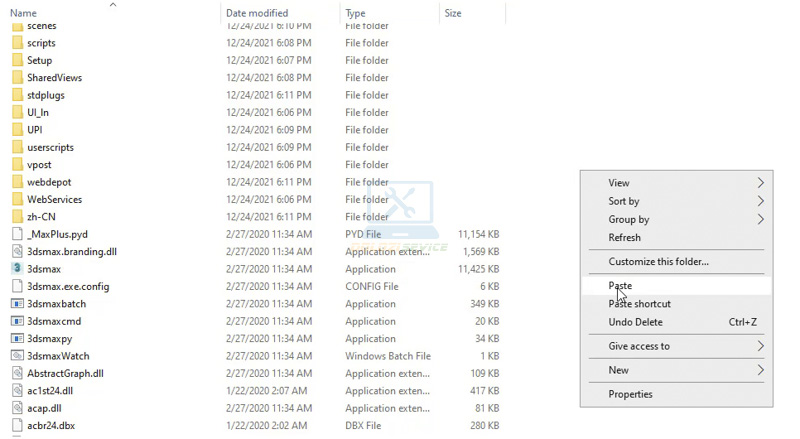Choose Paste shortcut from context menu
The width and height of the screenshot is (800, 439).
(676, 304)
